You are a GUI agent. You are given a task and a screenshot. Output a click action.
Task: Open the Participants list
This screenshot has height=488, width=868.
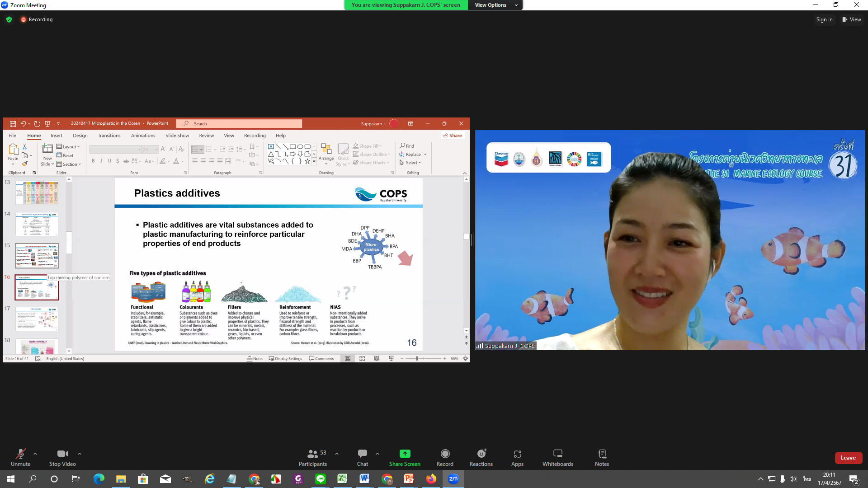312,457
